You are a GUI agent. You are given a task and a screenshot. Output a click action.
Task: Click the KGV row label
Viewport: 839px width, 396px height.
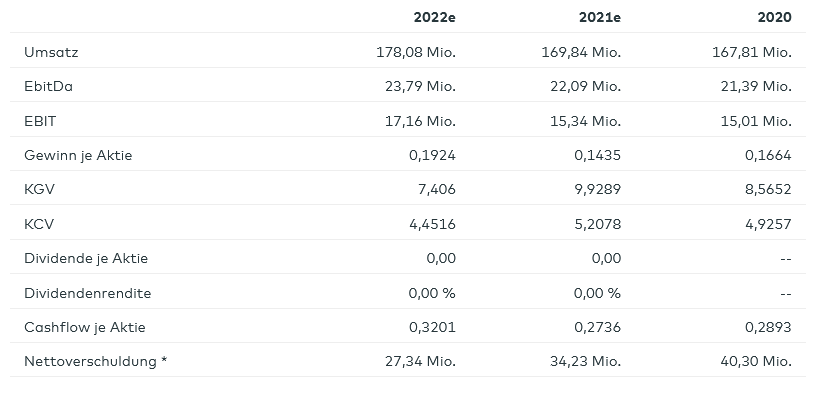39,189
